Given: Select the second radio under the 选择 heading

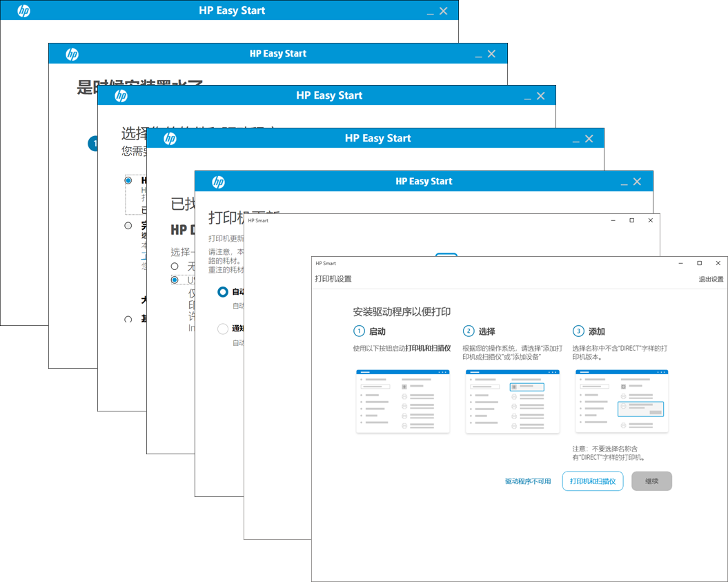Looking at the screenshot, I should coord(128,226).
